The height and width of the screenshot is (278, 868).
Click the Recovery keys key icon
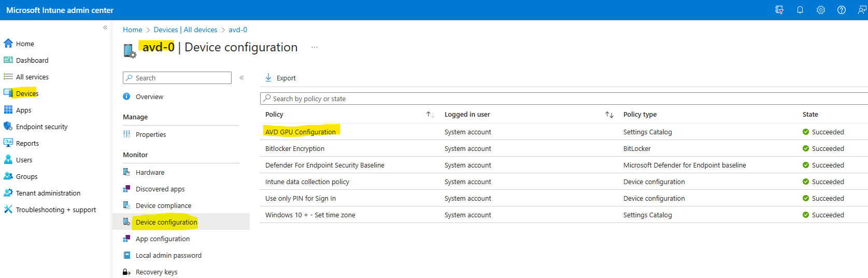[126, 272]
